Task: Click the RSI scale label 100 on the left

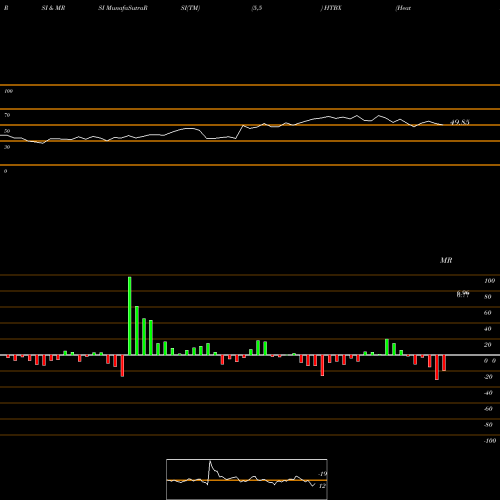Action: point(8,91)
